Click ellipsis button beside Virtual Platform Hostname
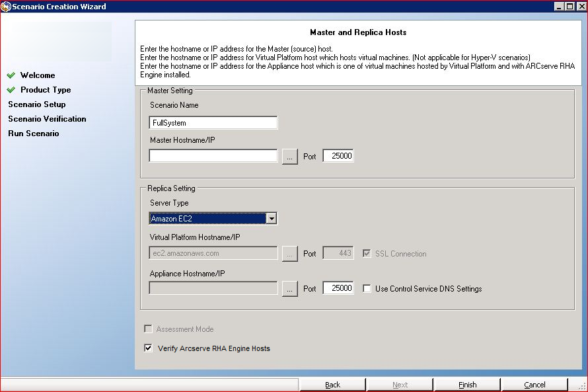 pyautogui.click(x=290, y=254)
